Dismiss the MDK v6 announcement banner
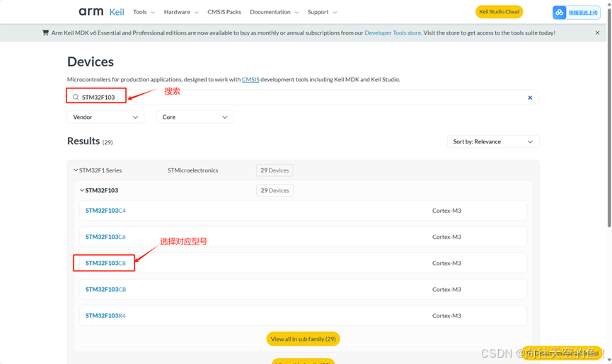The width and height of the screenshot is (612, 364). 597,33
